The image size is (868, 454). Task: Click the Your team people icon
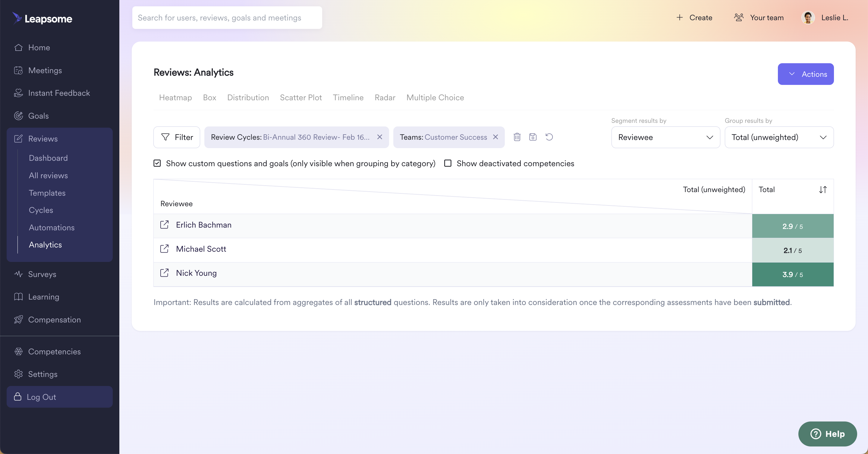coord(739,17)
